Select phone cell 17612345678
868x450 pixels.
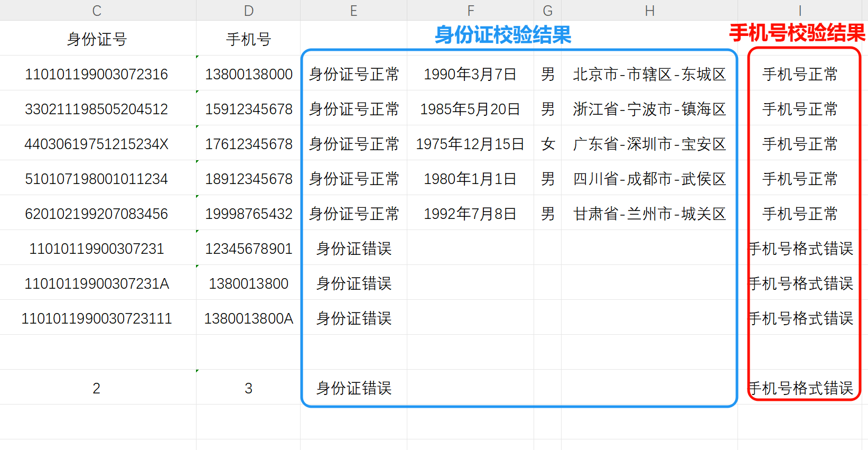[x=248, y=143]
